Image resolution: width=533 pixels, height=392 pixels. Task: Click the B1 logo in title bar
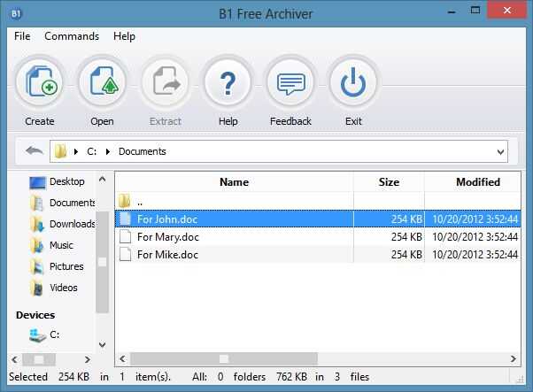(16, 14)
